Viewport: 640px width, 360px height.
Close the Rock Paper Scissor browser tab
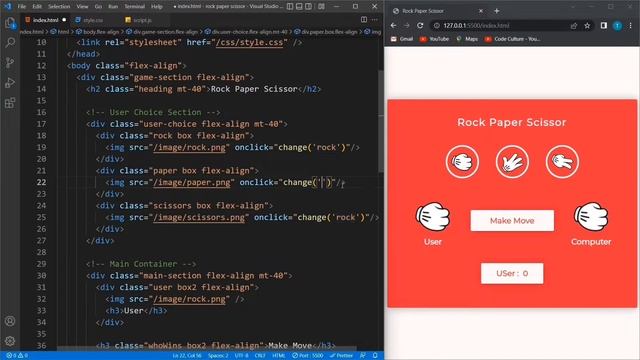point(481,11)
